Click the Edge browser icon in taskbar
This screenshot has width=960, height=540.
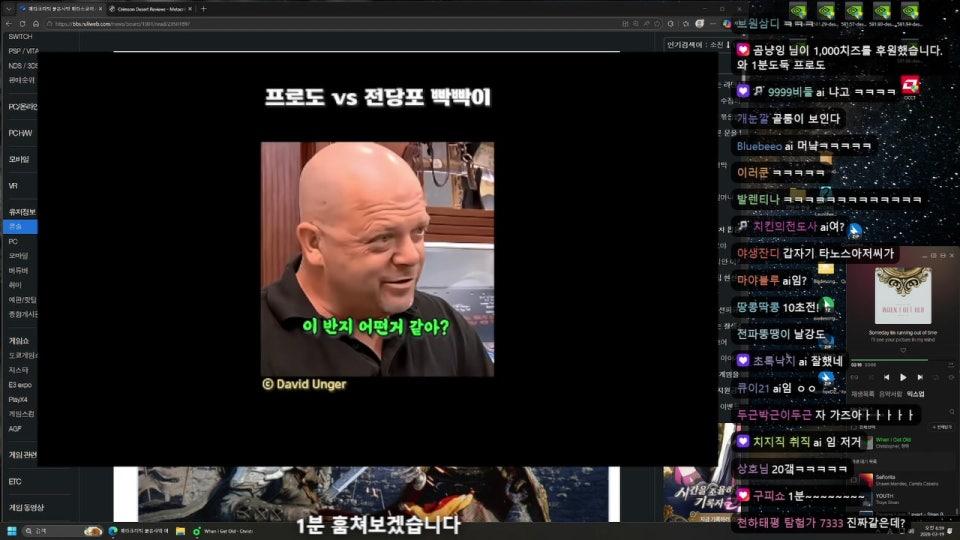(113, 530)
